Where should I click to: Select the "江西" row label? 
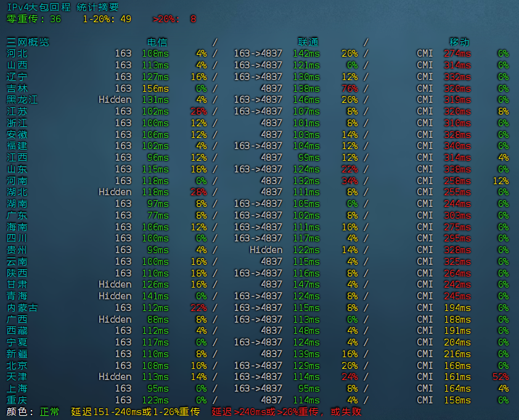[17, 158]
